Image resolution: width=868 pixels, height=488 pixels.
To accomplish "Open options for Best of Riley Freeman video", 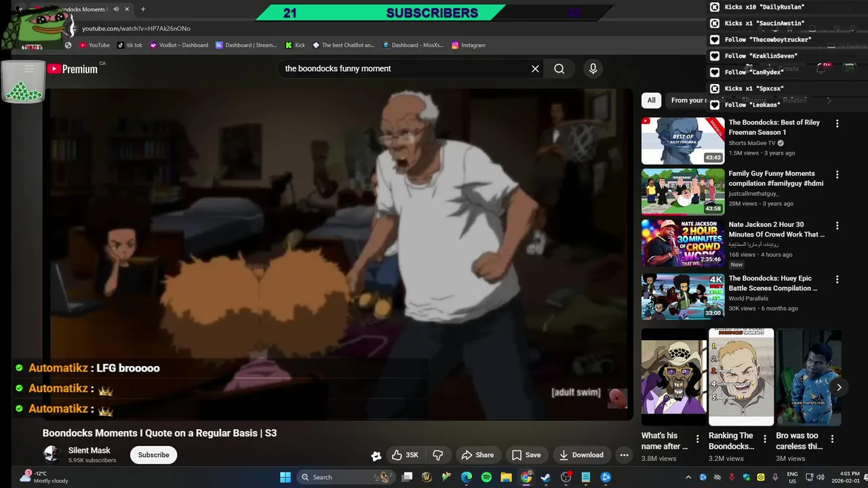I will [837, 123].
